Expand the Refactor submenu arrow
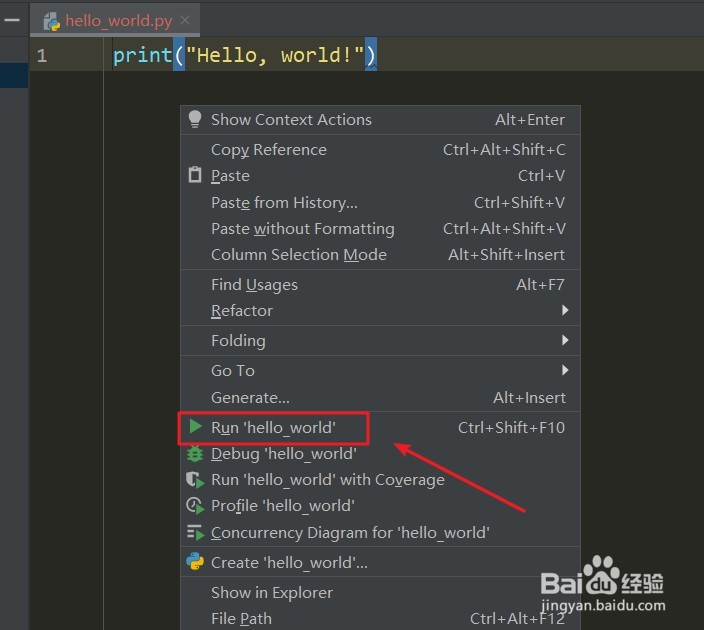704x630 pixels. (x=565, y=310)
